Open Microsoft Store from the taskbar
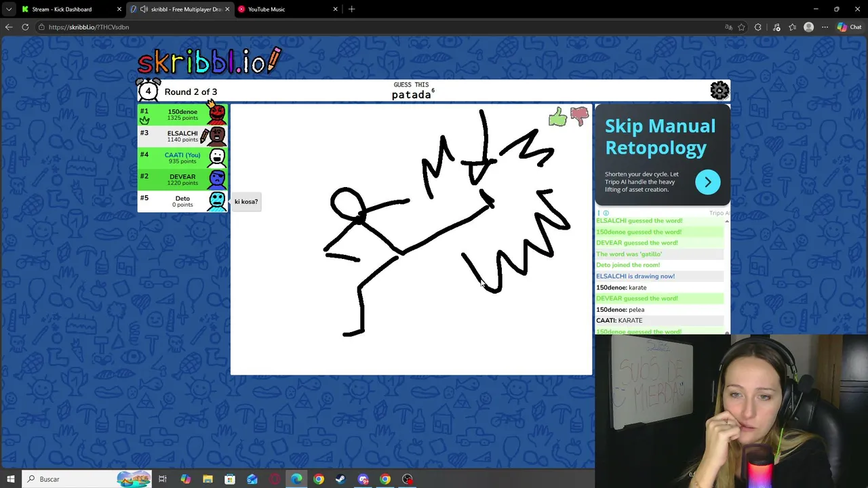 pyautogui.click(x=230, y=479)
